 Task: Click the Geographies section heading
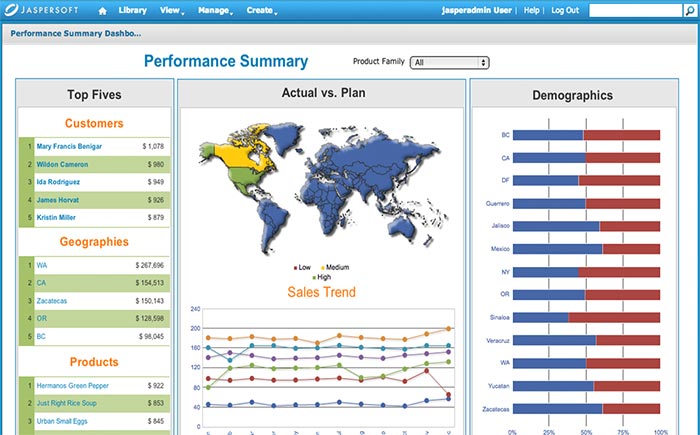click(x=94, y=242)
